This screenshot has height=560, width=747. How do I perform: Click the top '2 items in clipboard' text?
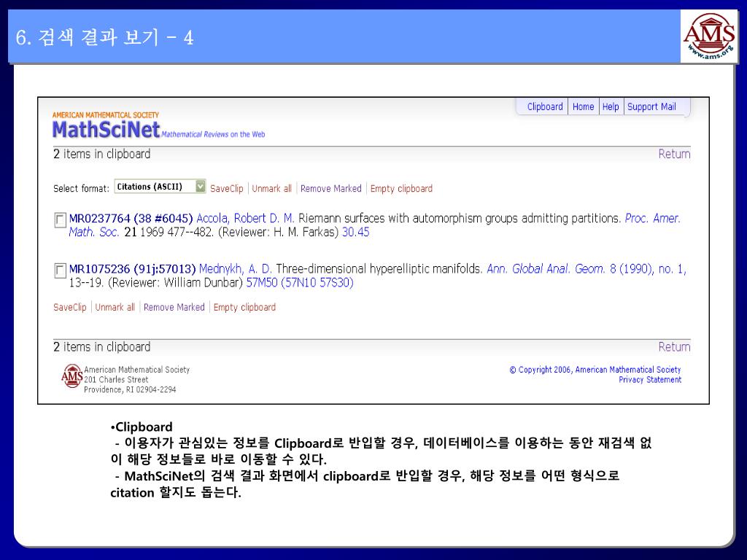101,154
